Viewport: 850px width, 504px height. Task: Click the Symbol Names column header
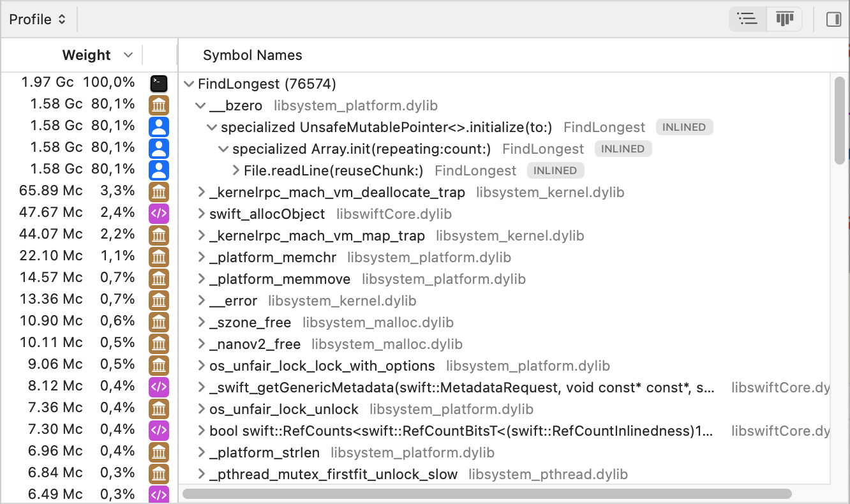(x=252, y=55)
